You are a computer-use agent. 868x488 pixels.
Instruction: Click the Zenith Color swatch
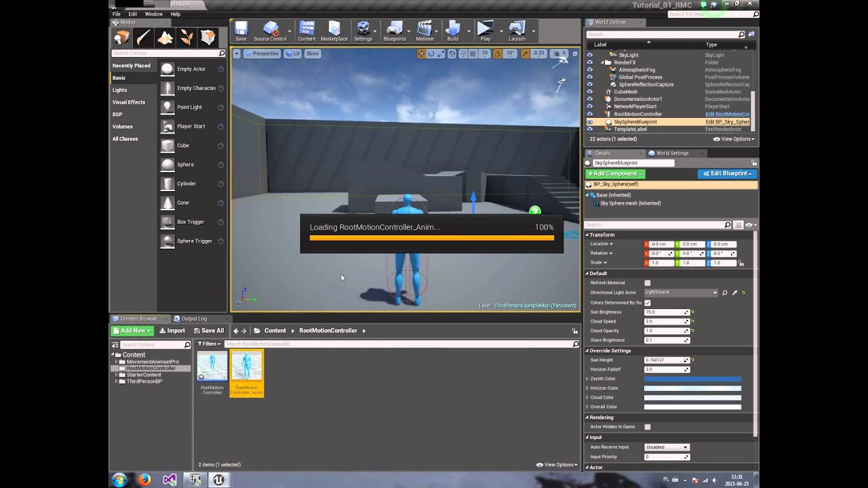coord(692,379)
